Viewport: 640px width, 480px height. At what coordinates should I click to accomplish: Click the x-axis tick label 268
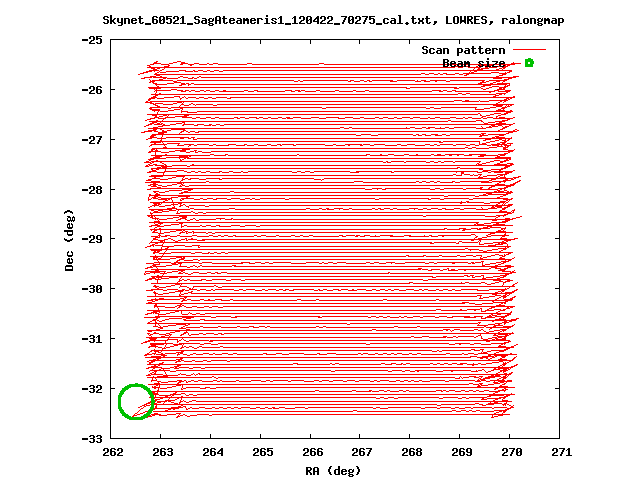[x=411, y=452]
